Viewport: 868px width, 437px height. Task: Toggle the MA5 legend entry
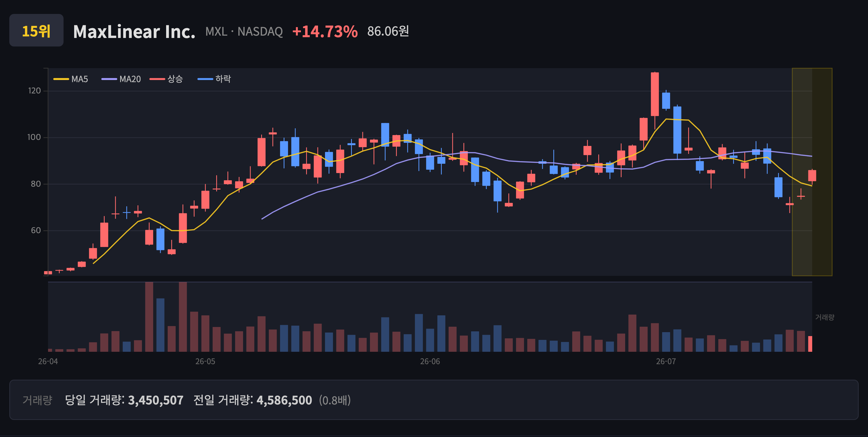(71, 79)
